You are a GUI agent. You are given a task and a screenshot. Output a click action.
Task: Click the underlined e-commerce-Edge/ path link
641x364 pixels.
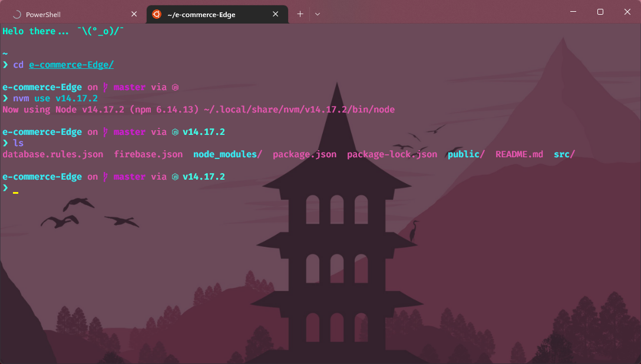click(x=71, y=65)
